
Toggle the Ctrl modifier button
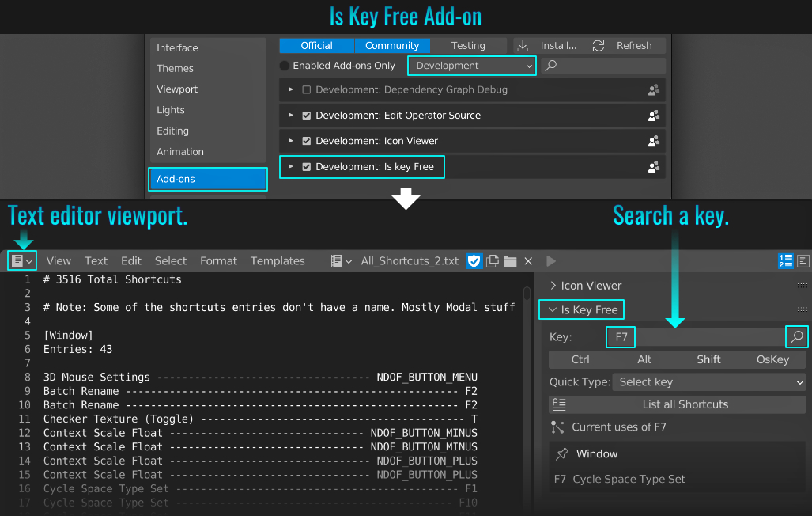tap(580, 359)
